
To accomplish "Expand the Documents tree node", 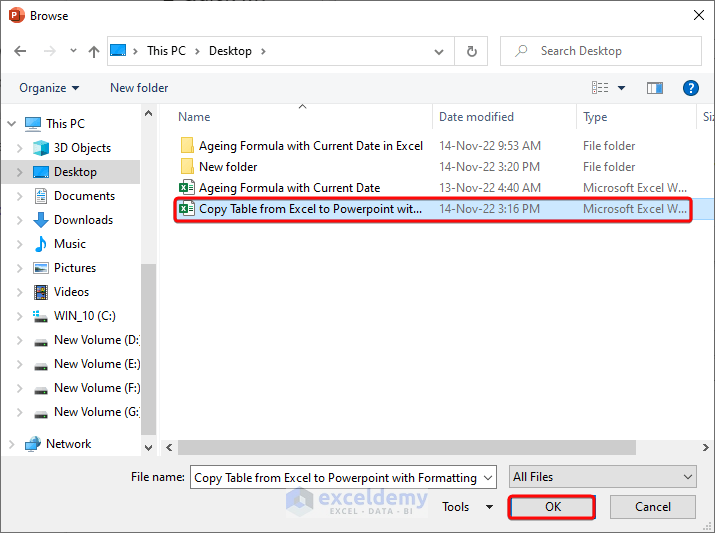I will pos(20,196).
